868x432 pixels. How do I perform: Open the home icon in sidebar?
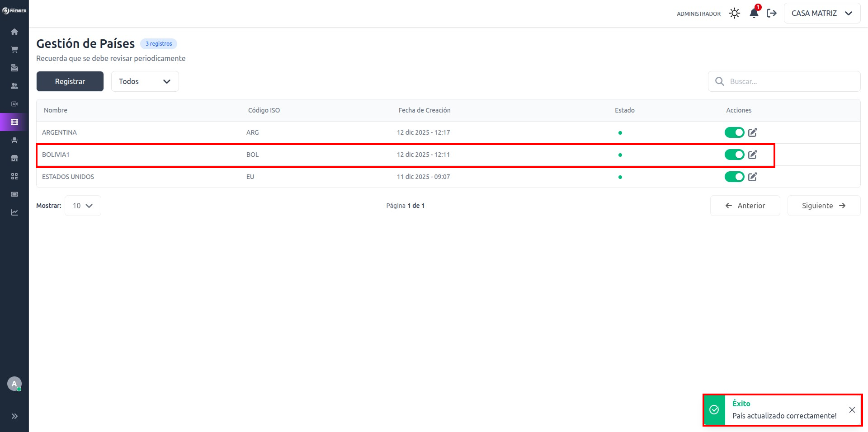click(x=14, y=32)
